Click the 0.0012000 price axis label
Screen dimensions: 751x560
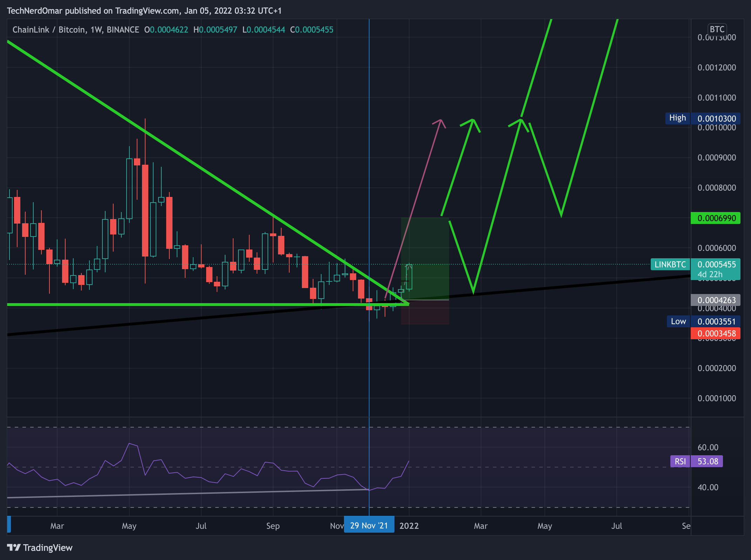click(717, 67)
